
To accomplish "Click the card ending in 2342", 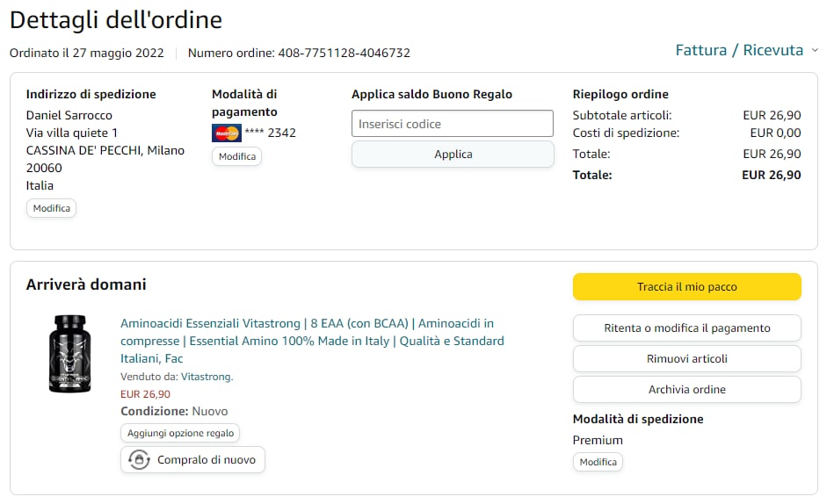I will (x=271, y=133).
